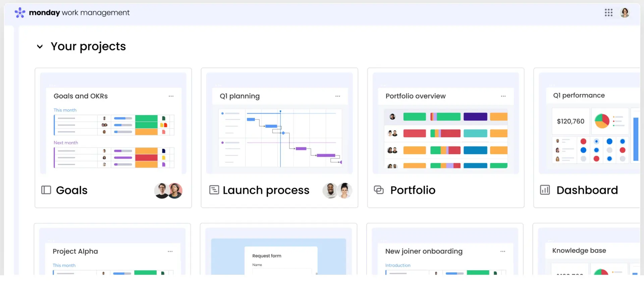Click the Dashboard chart icon
Viewport: 644px width, 281px height.
click(545, 190)
